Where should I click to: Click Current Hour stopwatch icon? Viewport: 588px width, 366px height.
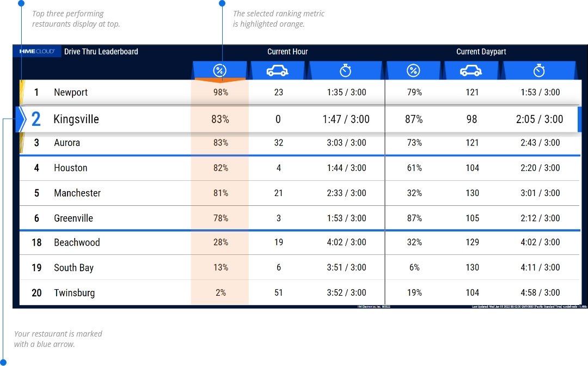pyautogui.click(x=346, y=70)
